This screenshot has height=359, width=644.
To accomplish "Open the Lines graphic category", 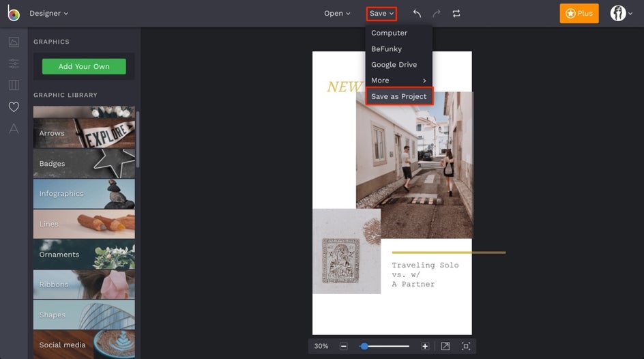I will [x=84, y=224].
